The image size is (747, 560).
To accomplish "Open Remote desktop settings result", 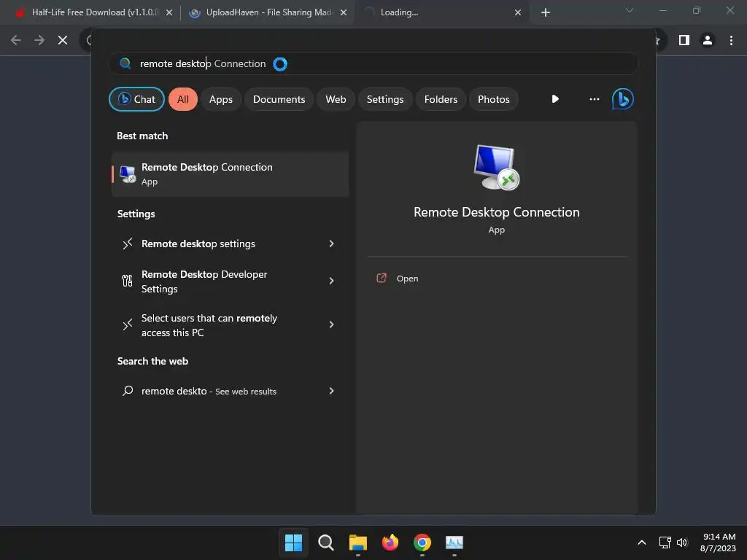I will [x=230, y=244].
